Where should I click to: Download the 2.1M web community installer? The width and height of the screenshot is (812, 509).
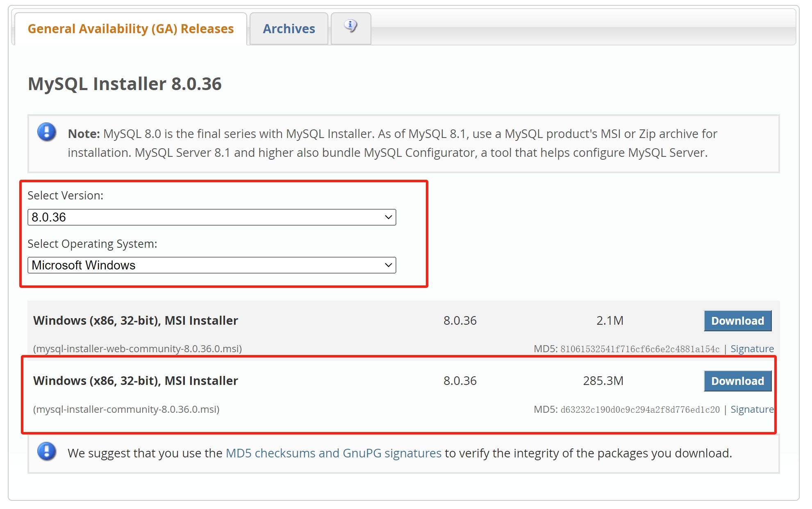coord(737,321)
